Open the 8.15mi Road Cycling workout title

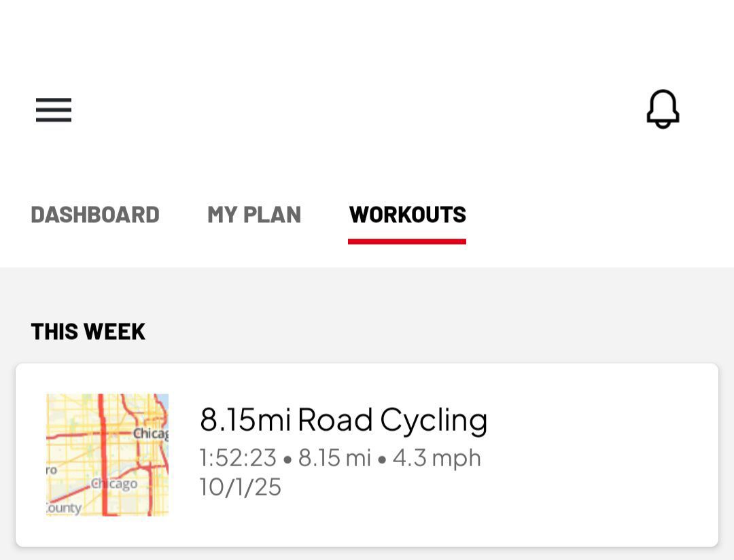[343, 419]
